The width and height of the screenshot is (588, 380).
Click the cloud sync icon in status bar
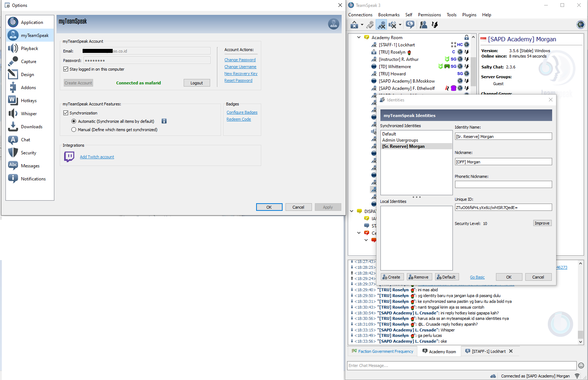point(493,376)
